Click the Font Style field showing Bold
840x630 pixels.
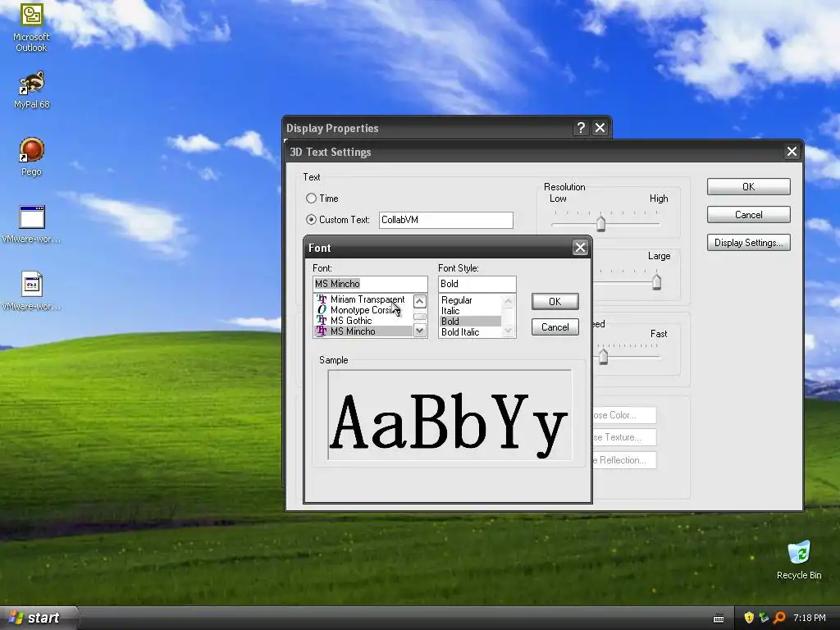tap(477, 283)
